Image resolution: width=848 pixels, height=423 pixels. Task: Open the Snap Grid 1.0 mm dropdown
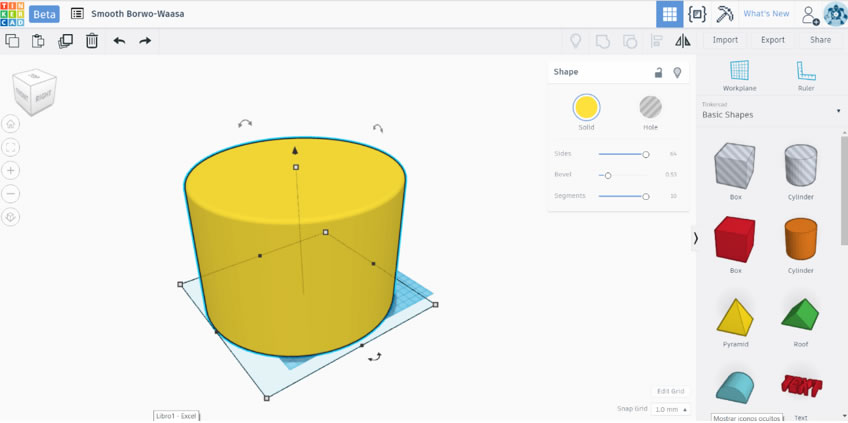click(x=671, y=409)
